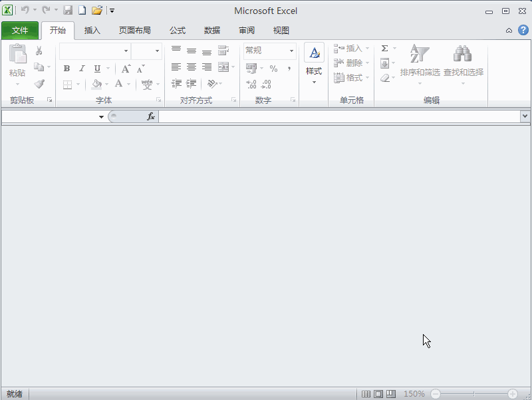Viewport: 532px width, 400px height.
Task: Click the font color A button
Action: (118, 84)
